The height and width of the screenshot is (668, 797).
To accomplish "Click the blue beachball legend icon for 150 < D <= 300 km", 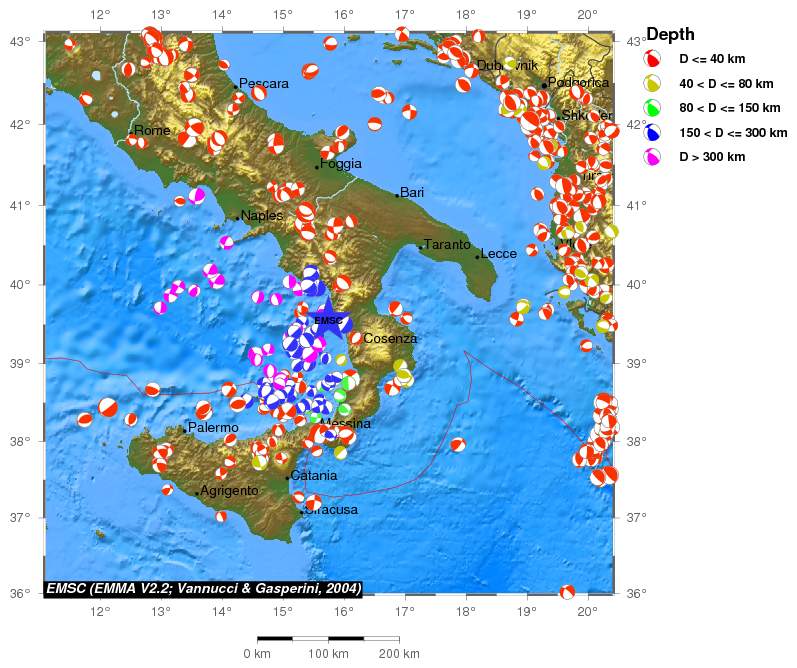I will [x=652, y=132].
